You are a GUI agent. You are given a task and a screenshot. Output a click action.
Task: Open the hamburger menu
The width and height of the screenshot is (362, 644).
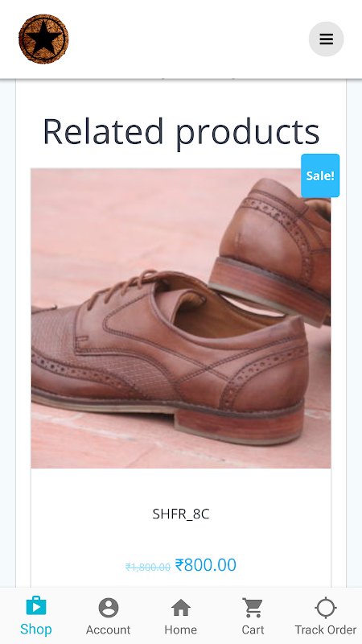tap(327, 39)
